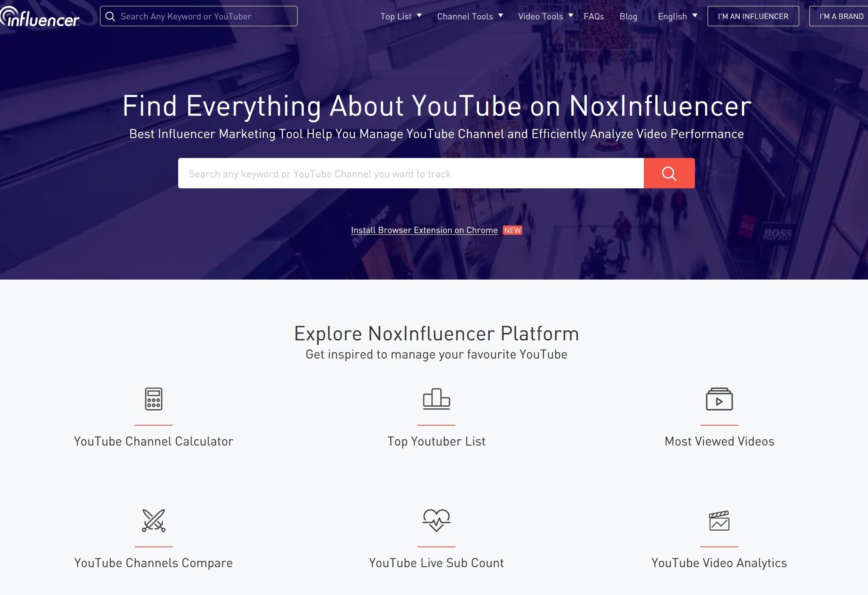Click the heartbeat Live Sub Count icon
The height and width of the screenshot is (595, 868).
[x=436, y=520]
